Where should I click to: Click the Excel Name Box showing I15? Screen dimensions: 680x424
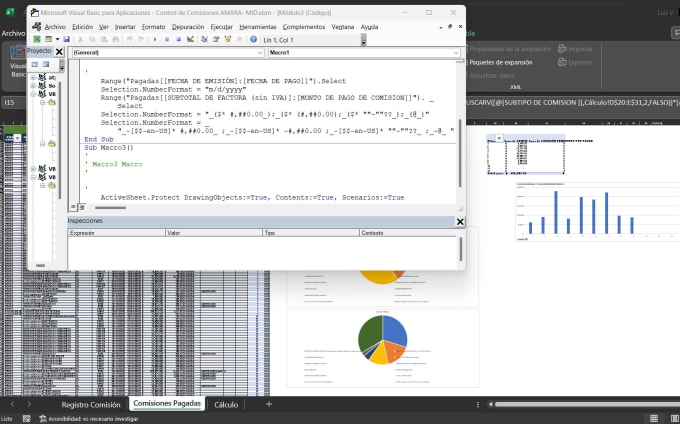pyautogui.click(x=13, y=103)
